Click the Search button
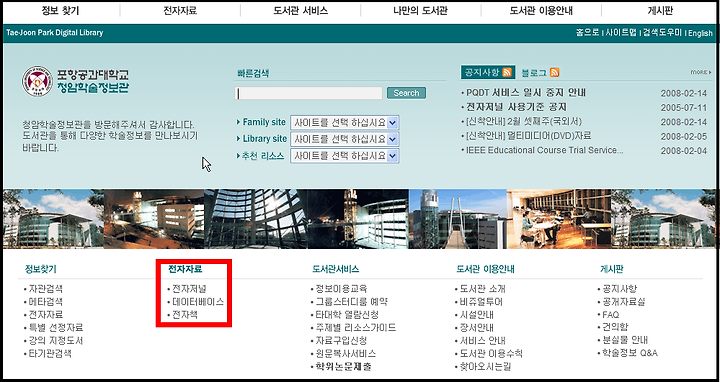 click(x=406, y=93)
